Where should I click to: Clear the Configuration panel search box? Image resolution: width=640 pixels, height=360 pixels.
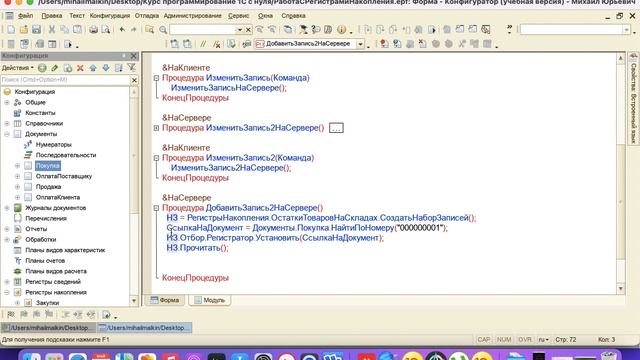click(x=134, y=80)
